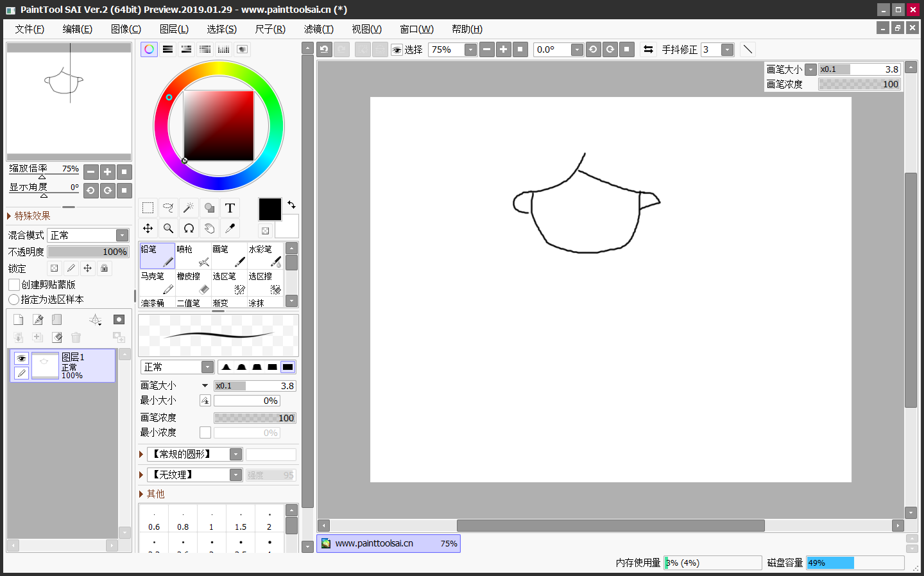Open the 视图(V) menu
The height and width of the screenshot is (576, 924).
tap(367, 29)
